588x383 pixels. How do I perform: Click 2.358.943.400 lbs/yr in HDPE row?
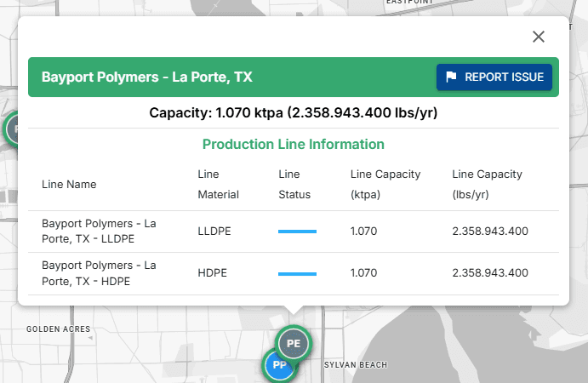click(490, 272)
